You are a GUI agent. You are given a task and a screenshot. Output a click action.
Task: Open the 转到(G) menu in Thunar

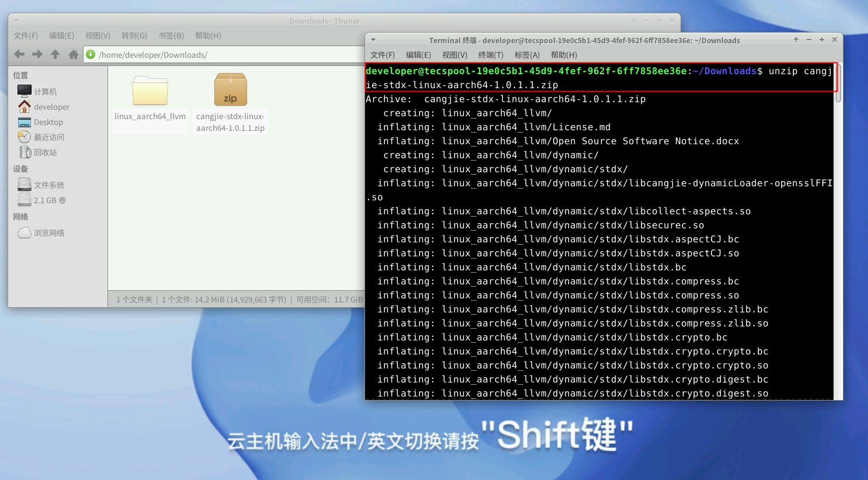134,36
